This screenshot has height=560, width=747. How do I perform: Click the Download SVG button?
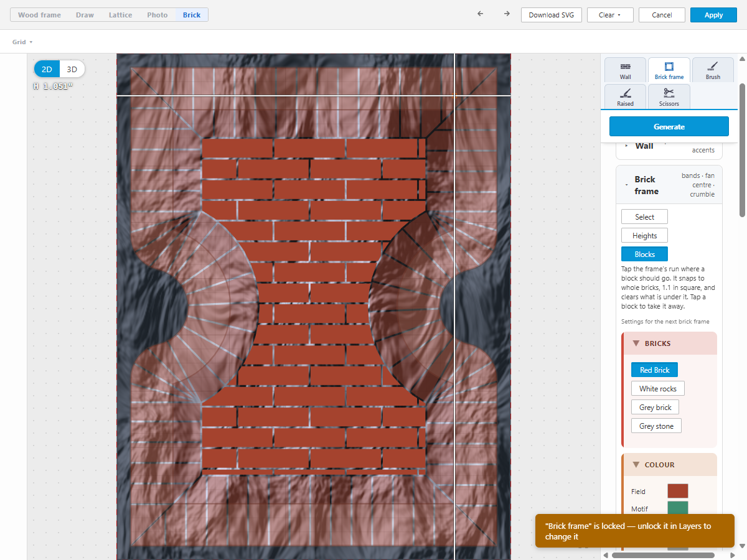pos(552,15)
